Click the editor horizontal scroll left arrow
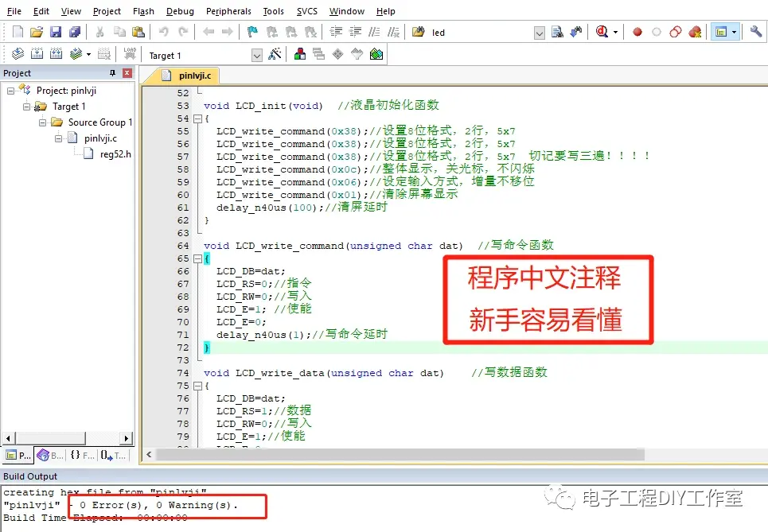 [x=149, y=455]
